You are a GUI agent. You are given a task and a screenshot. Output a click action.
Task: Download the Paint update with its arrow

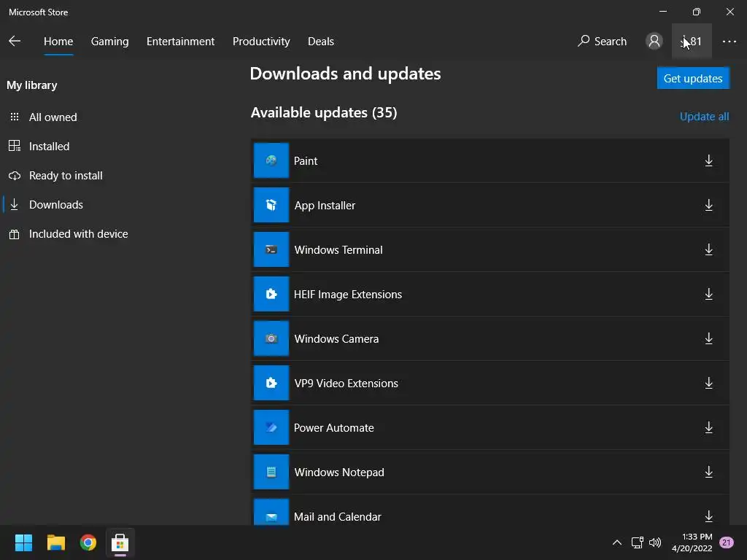tap(708, 160)
